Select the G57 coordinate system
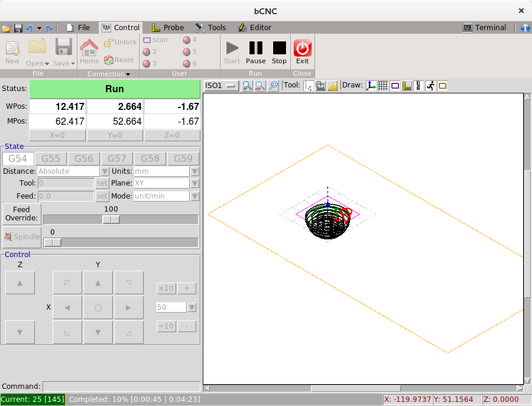Image resolution: width=532 pixels, height=406 pixels. pyautogui.click(x=116, y=158)
